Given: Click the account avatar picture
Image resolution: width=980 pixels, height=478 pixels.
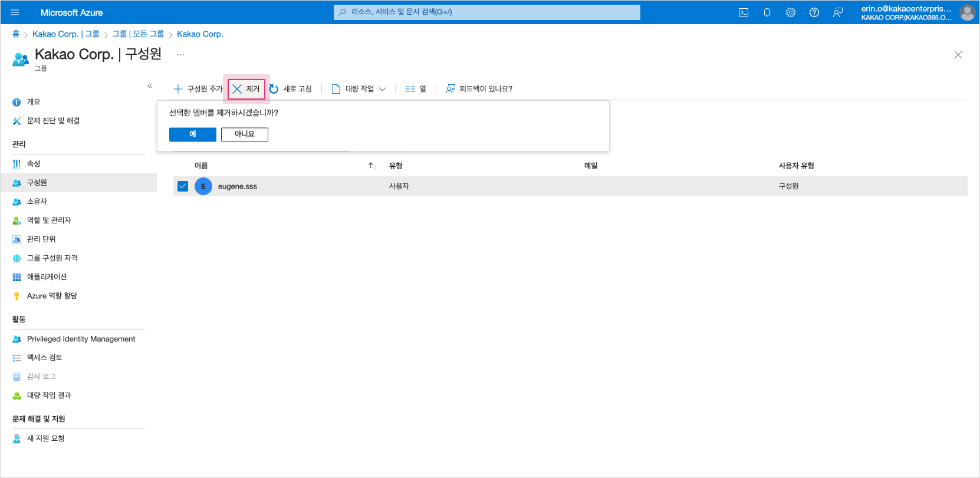Looking at the screenshot, I should point(967,12).
